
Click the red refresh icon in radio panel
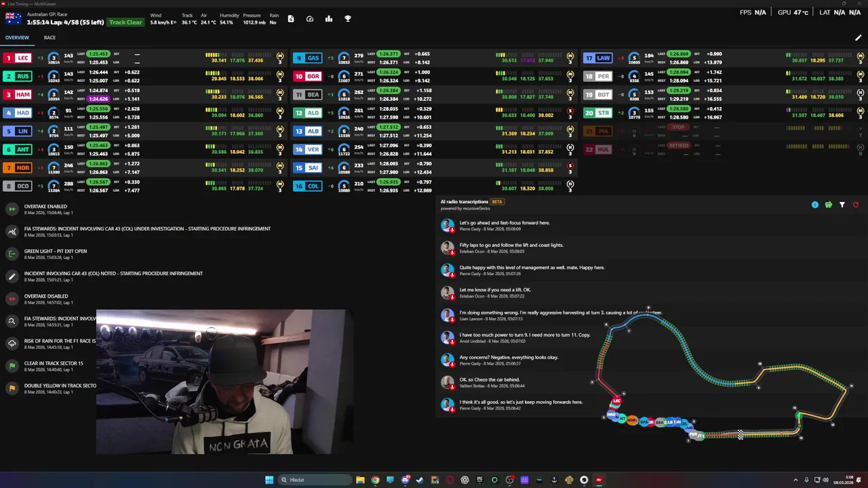pyautogui.click(x=856, y=205)
